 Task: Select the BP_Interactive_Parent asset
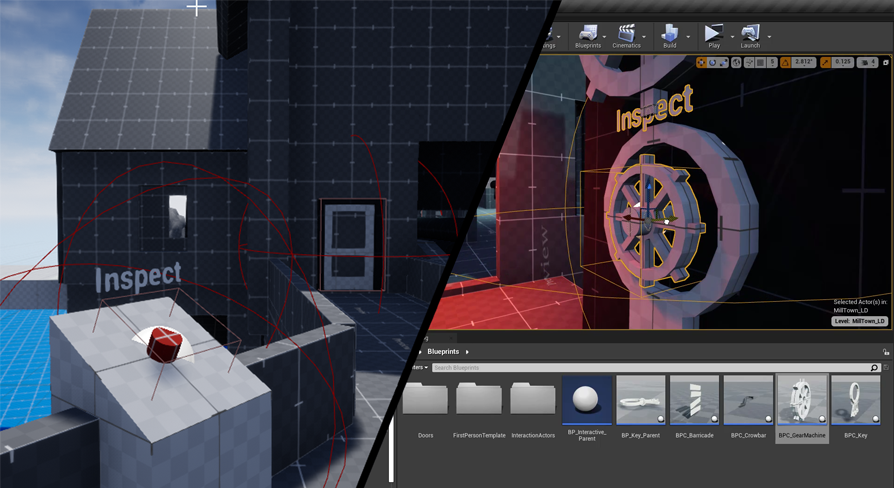click(x=587, y=409)
